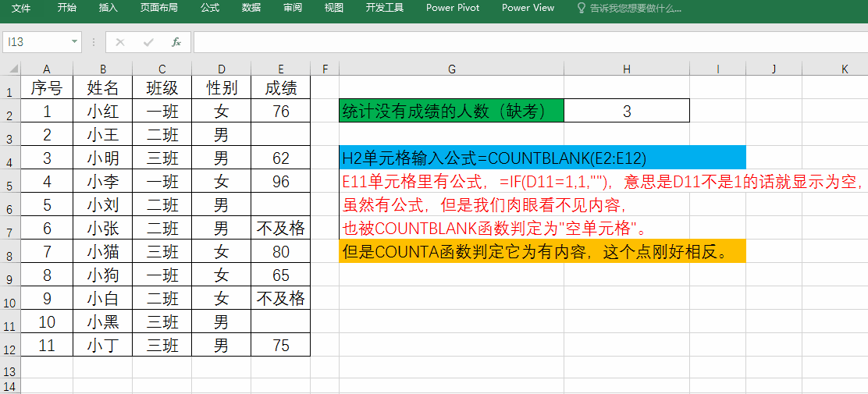Open the 文件 menu tab
The width and height of the screenshot is (868, 394).
point(21,8)
